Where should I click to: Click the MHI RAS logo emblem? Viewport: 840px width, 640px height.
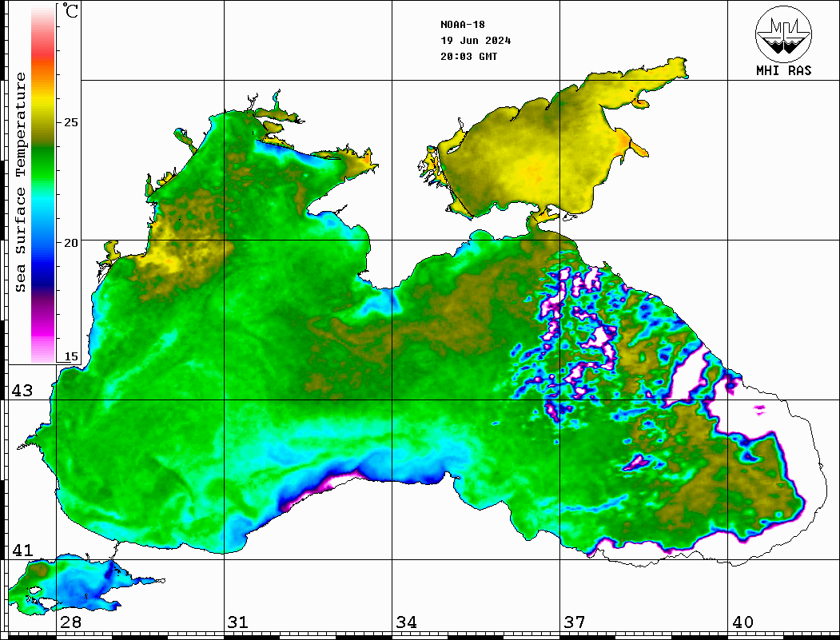[783, 34]
